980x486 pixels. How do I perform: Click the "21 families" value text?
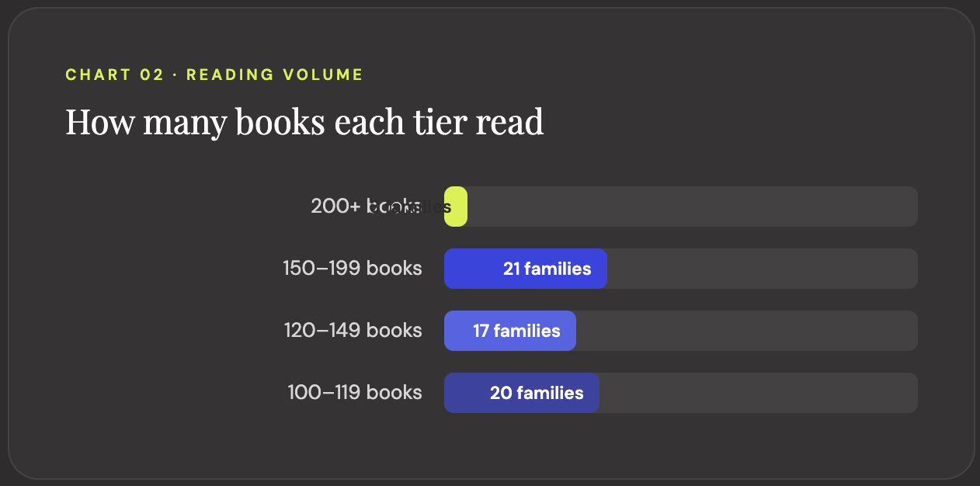pyautogui.click(x=547, y=269)
